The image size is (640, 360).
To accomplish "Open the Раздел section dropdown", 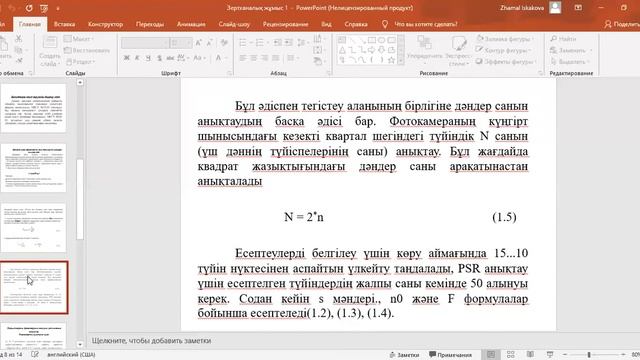I will click(x=80, y=62).
